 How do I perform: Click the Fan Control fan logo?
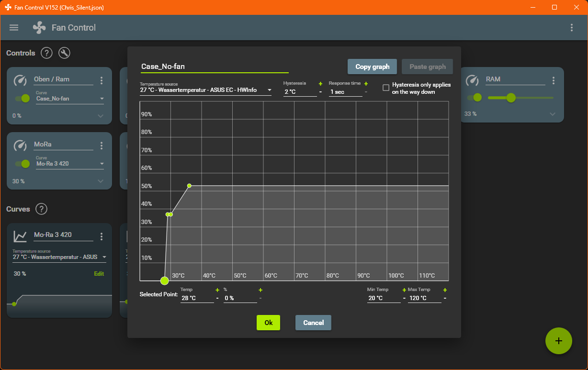click(x=39, y=28)
